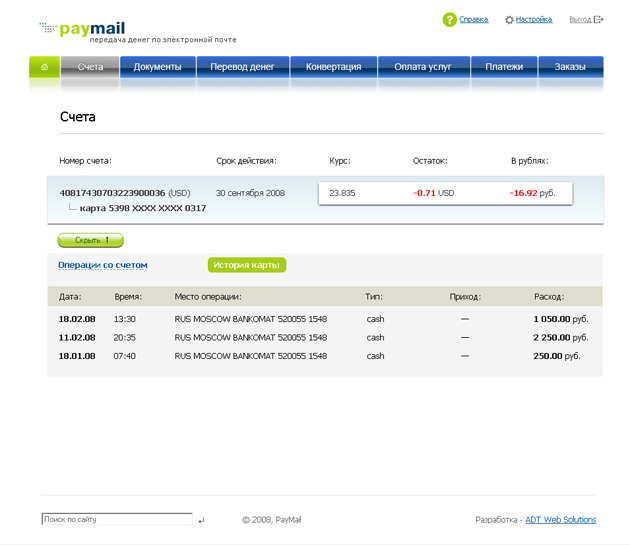Click the logout door icon
This screenshot has height=545, width=630.
click(599, 19)
